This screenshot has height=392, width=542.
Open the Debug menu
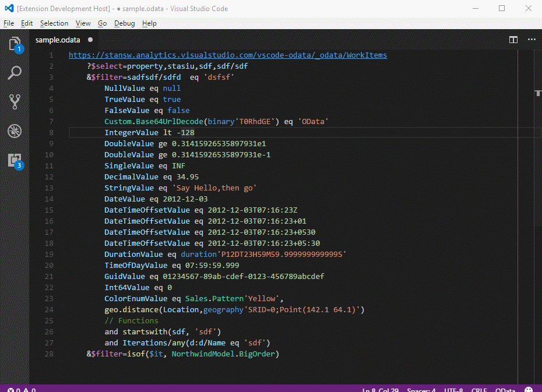point(124,23)
